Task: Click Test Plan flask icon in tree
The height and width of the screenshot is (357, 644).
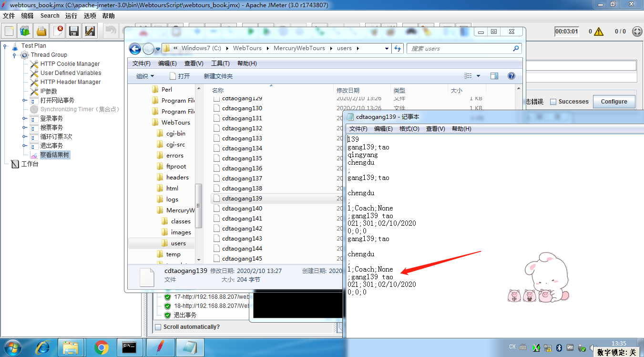Action: click(15, 46)
